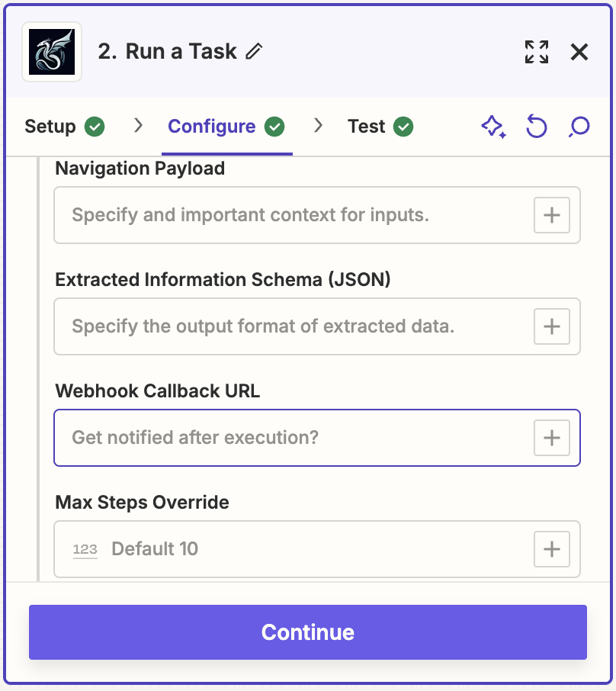Close the Run a Task panel

pos(579,52)
